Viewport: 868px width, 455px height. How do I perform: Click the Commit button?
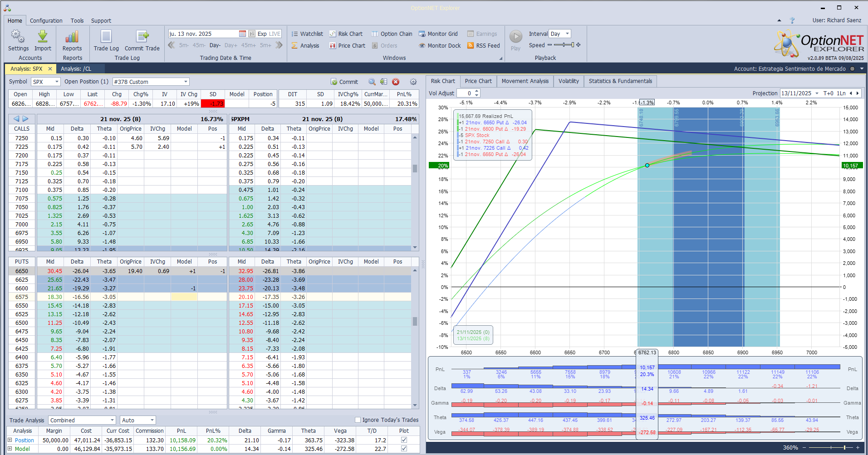click(x=344, y=82)
